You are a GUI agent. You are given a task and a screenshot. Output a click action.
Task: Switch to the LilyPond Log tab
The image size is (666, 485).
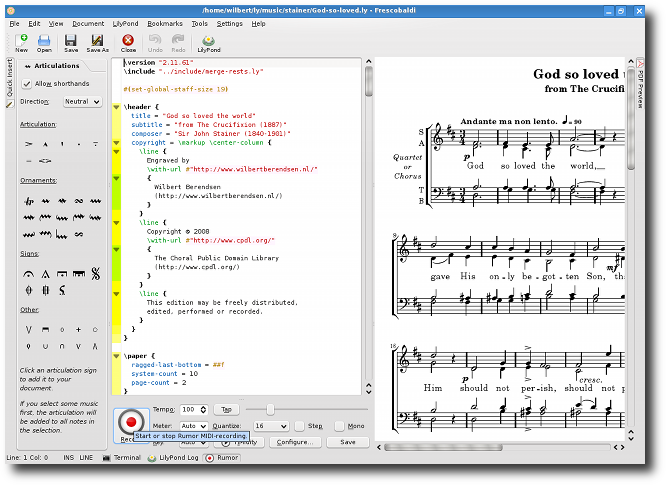(x=173, y=457)
